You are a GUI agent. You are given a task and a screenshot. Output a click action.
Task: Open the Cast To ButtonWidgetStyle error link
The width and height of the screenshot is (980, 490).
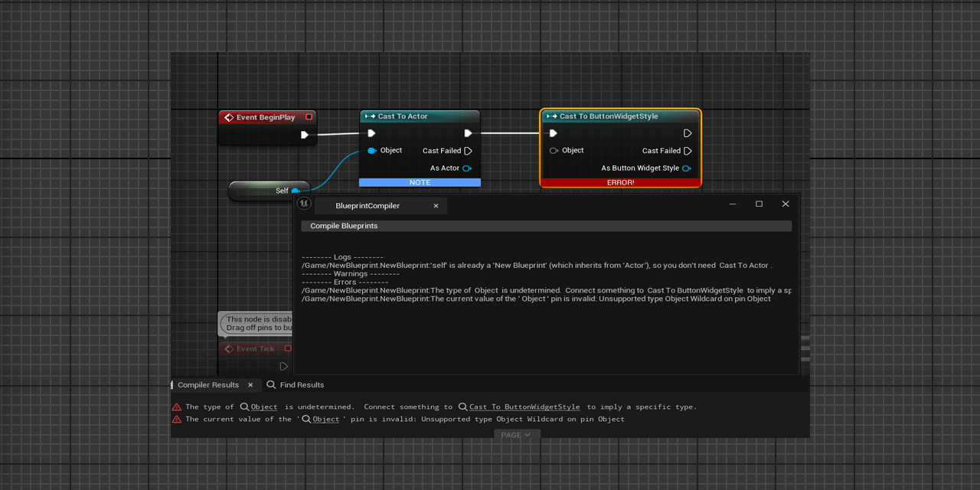point(524,407)
